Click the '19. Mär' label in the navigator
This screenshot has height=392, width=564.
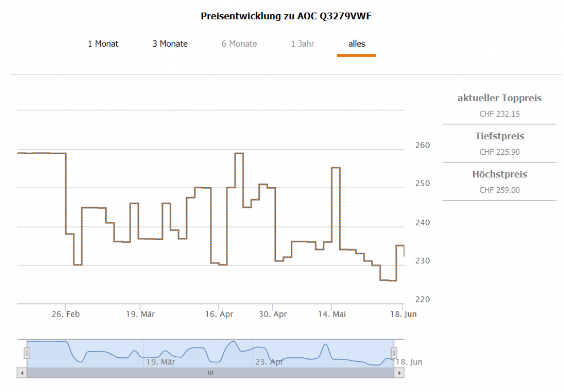click(x=160, y=362)
